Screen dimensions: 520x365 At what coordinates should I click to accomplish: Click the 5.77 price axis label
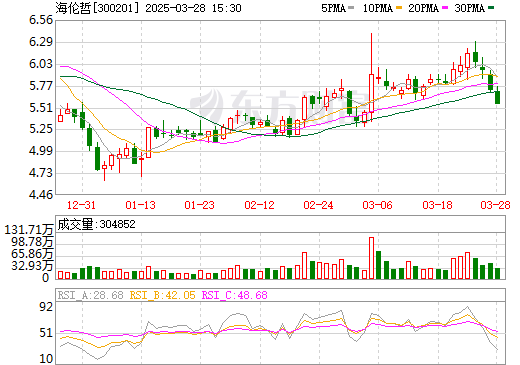tap(41, 86)
